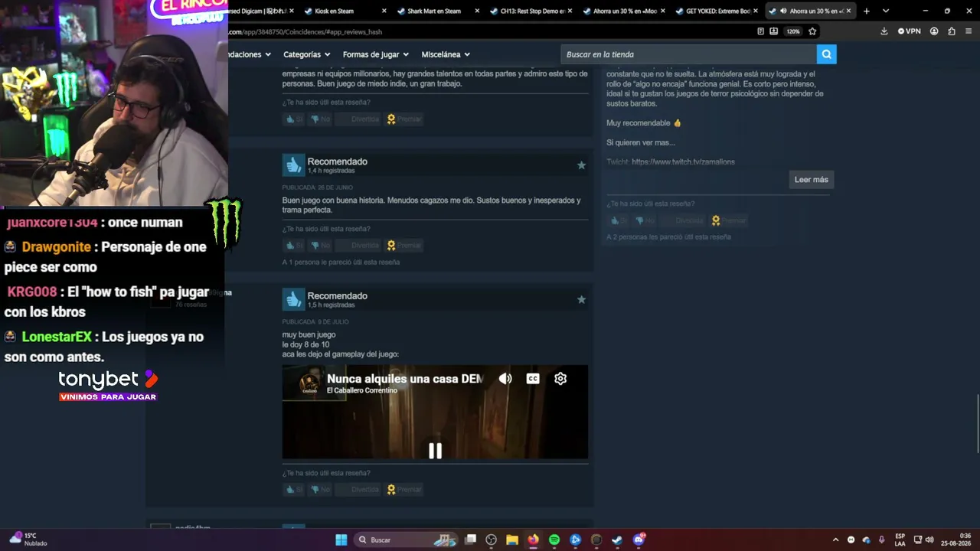The width and height of the screenshot is (980, 551).
Task: Expand the partially visible store menu on the left
Action: coord(250,54)
